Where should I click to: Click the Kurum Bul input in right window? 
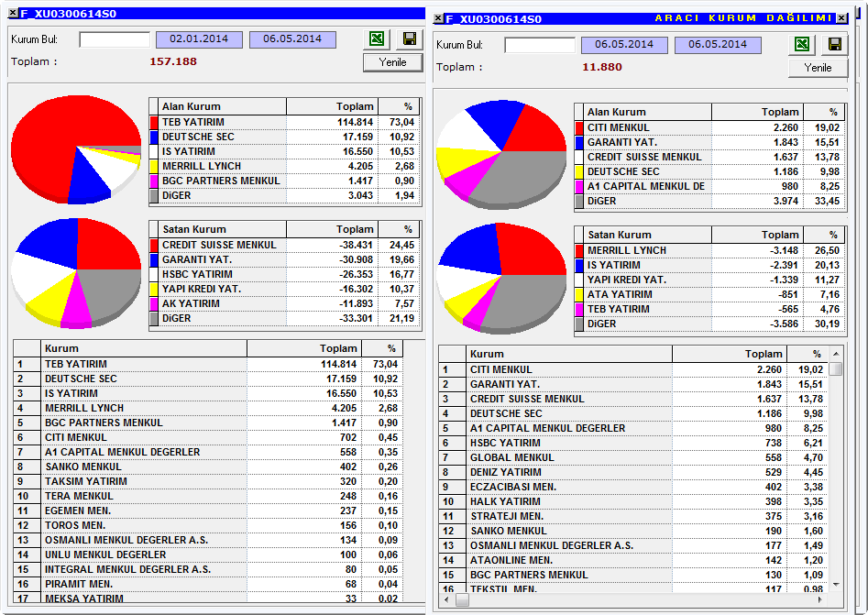tap(540, 46)
